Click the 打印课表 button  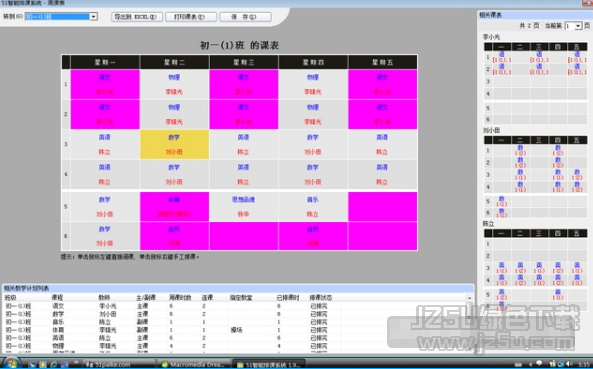[191, 17]
